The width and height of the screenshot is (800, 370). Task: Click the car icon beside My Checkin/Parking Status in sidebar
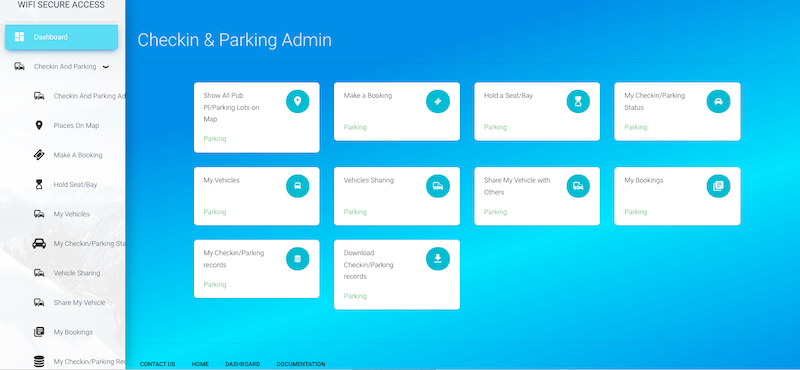tap(39, 243)
